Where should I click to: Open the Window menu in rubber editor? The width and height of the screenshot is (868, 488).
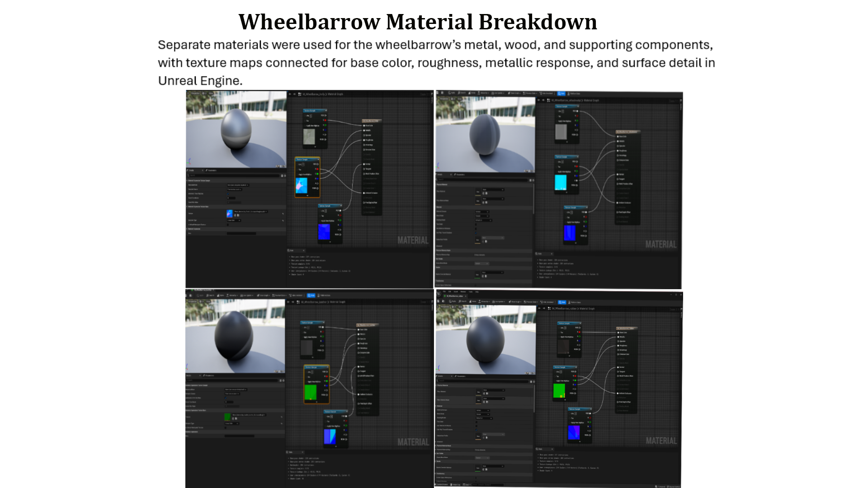point(463,291)
